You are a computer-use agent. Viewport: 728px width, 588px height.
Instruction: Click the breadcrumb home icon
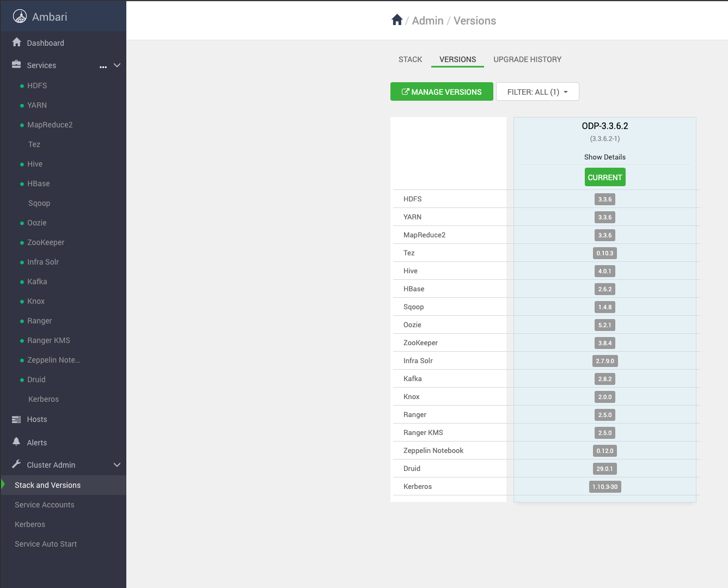tap(397, 20)
